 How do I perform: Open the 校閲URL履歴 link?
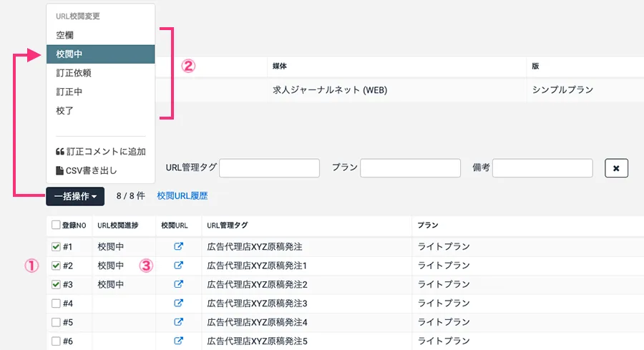(x=182, y=196)
